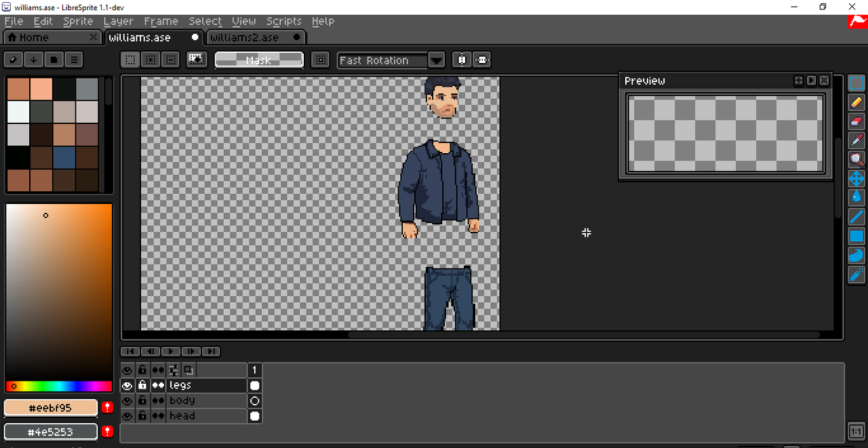Click the Subtract from selection mode icon
The height and width of the screenshot is (448, 868).
171,60
